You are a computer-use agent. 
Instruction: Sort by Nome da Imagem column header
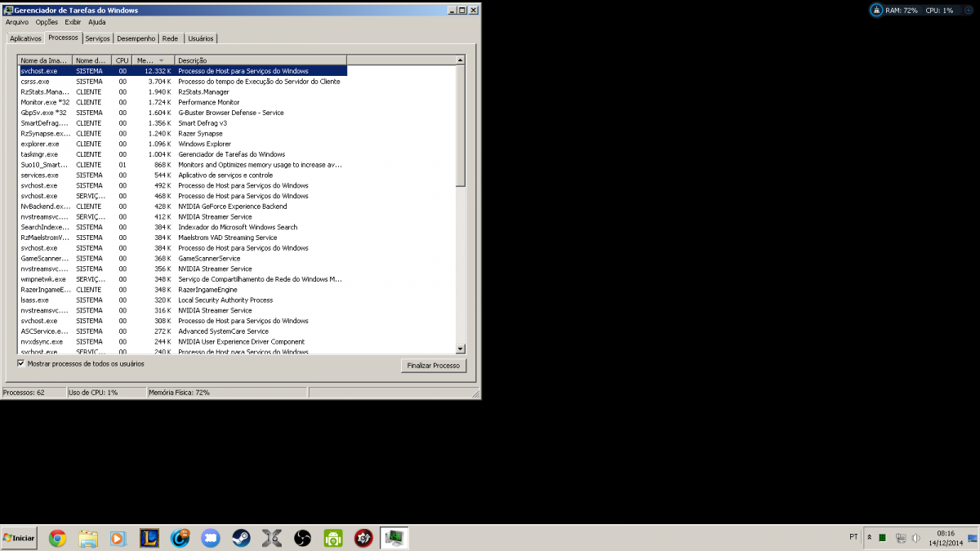pos(45,60)
